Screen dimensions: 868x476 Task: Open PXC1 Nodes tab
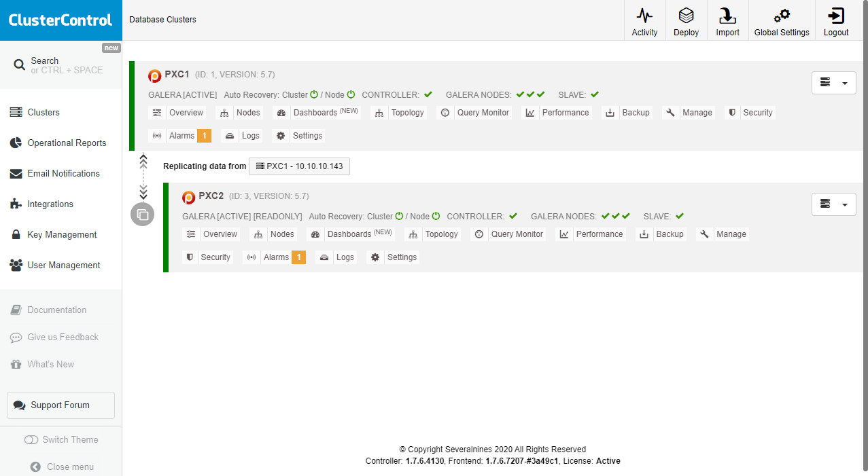(240, 113)
